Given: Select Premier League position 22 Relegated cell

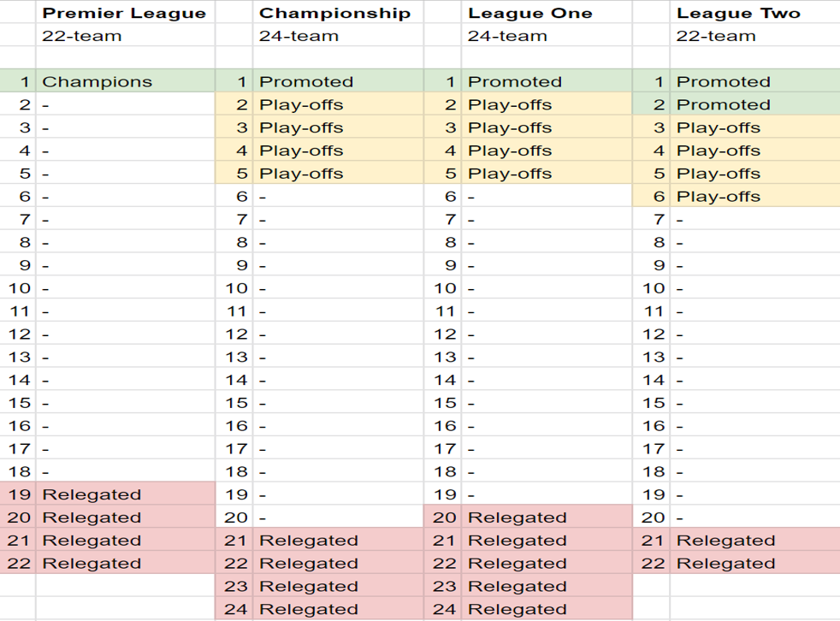Looking at the screenshot, I should (x=92, y=564).
